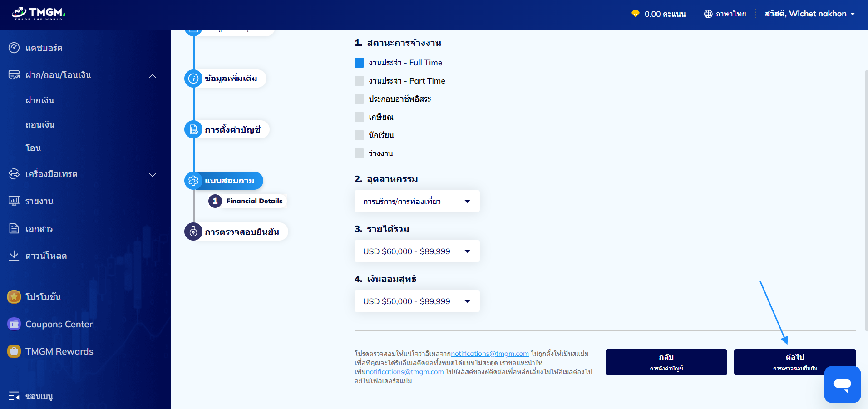Check นักเรียน option
Screen dimensions: 868x409
coord(359,135)
